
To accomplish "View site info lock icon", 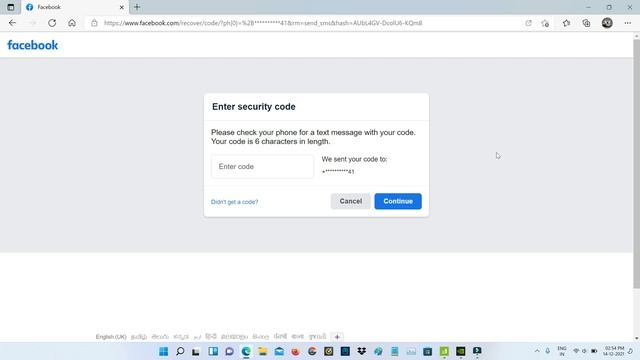I will [x=94, y=23].
